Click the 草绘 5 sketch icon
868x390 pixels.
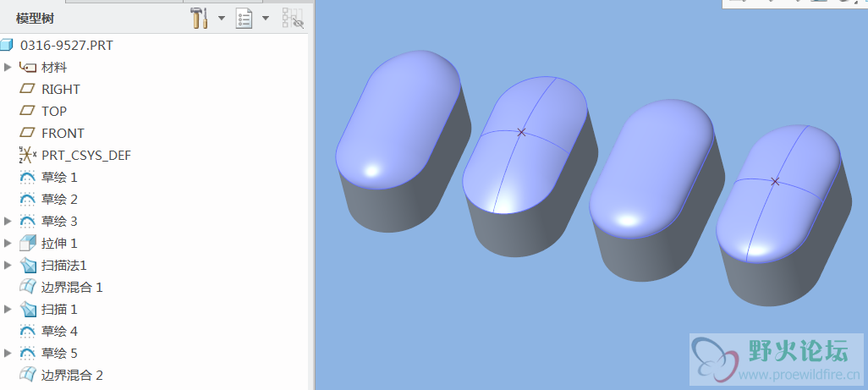coord(28,353)
